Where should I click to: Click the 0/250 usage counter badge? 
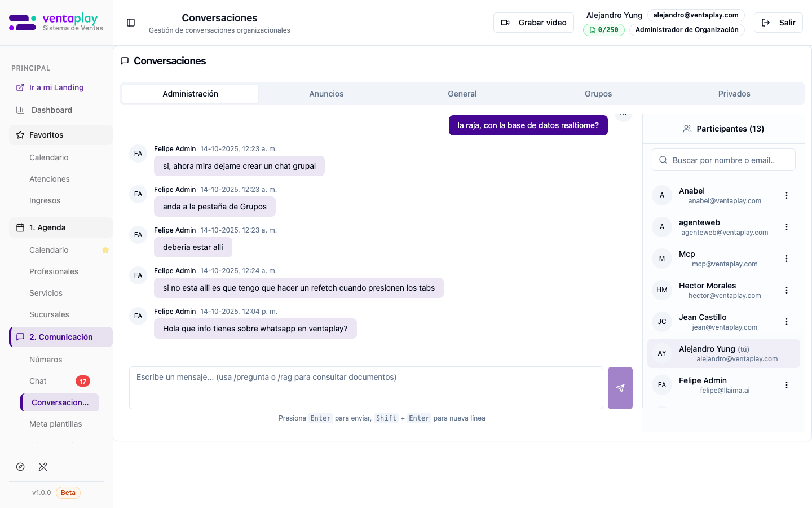604,30
